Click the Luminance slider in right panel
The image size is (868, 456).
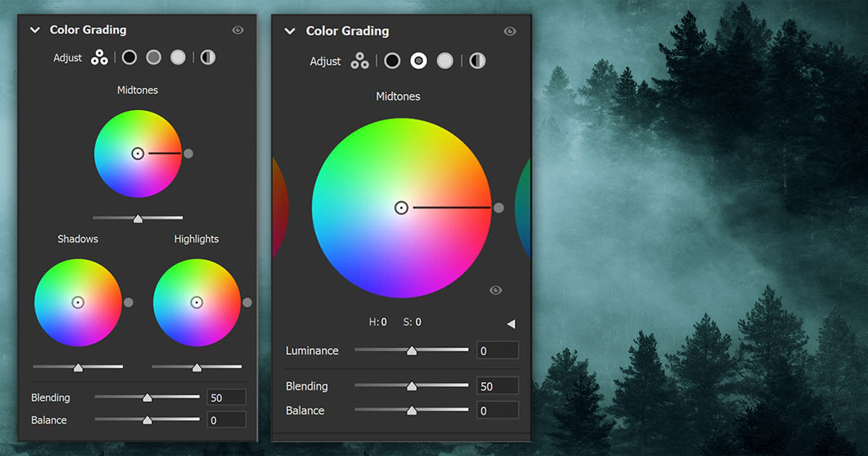(x=412, y=350)
